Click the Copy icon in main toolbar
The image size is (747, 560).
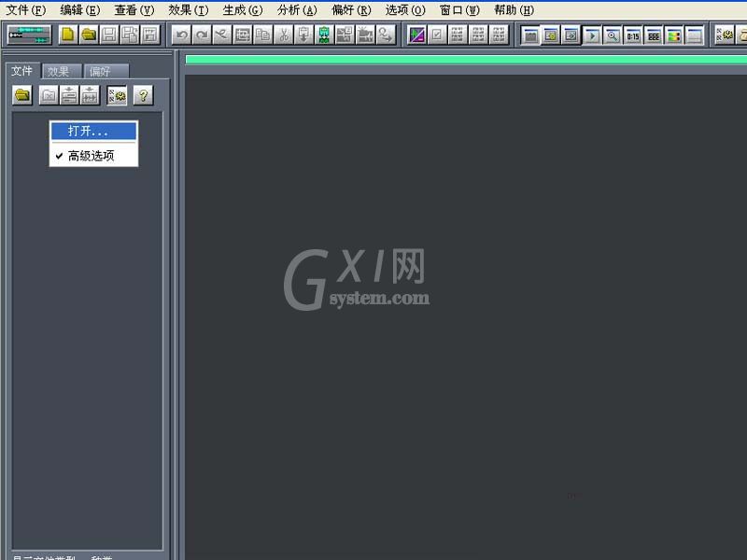click(263, 35)
